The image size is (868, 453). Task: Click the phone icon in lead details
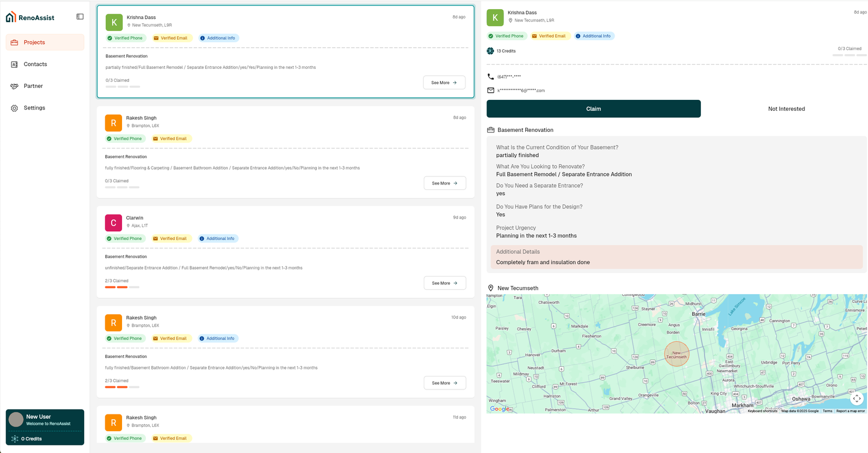[490, 76]
